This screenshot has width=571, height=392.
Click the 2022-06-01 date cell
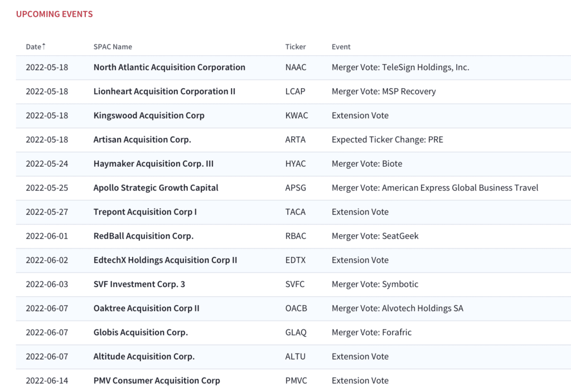click(47, 236)
